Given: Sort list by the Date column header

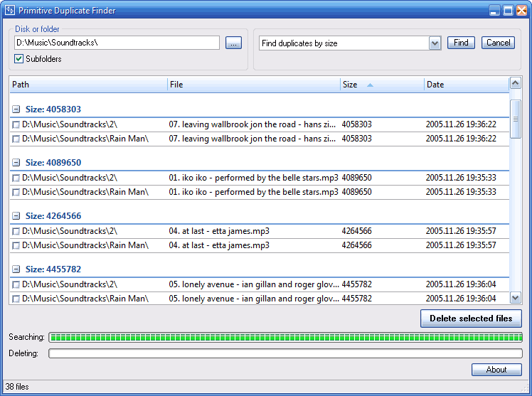Looking at the screenshot, I should click(x=467, y=85).
